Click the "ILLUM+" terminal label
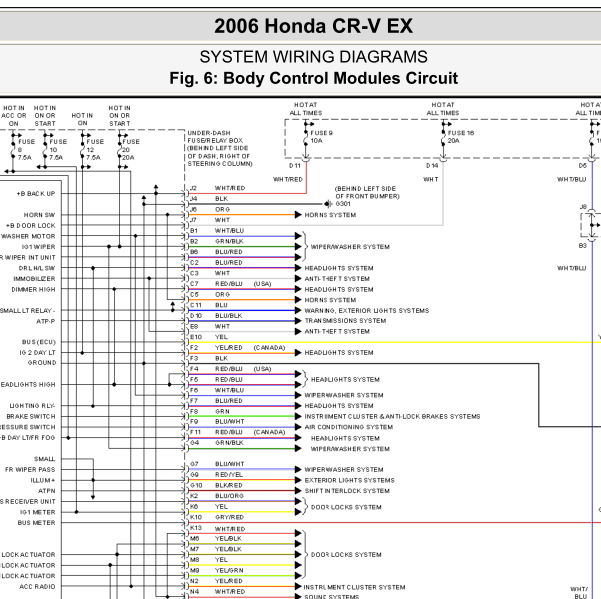 point(43,480)
